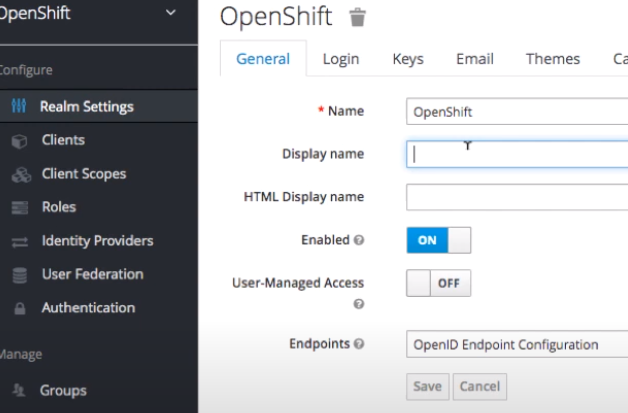Click the Cancel button
The image size is (628, 413).
click(x=479, y=387)
